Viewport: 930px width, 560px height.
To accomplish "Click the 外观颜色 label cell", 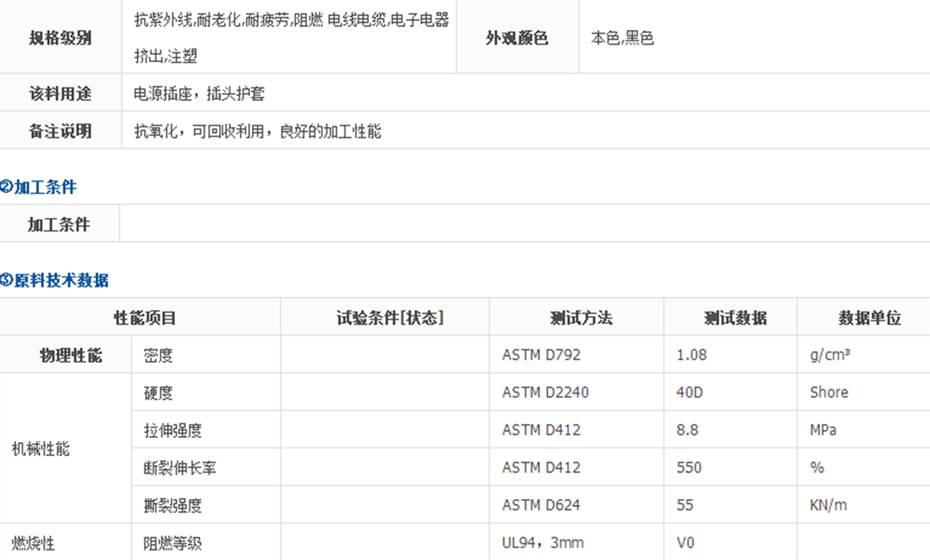I will pos(517,38).
